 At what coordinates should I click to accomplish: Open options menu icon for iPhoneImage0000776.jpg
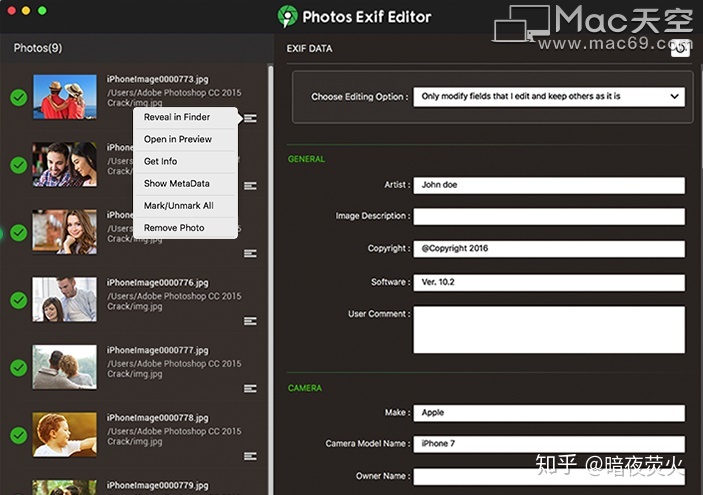250,321
